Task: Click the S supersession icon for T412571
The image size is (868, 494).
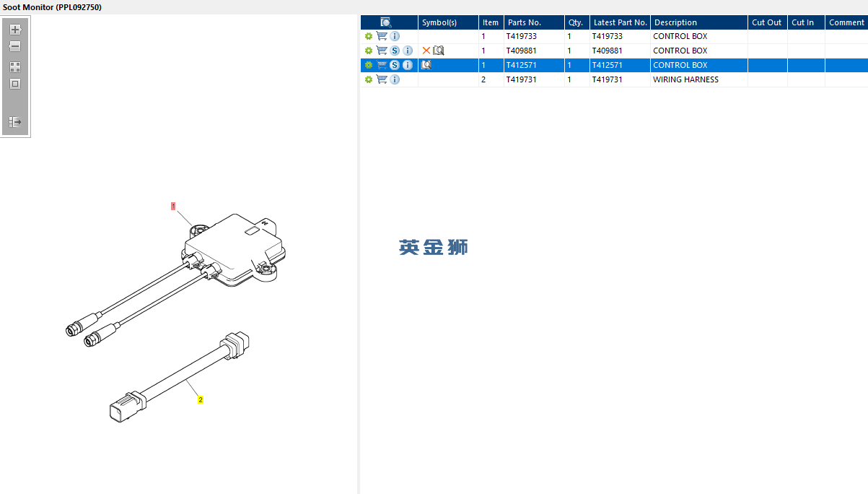Action: 395,65
